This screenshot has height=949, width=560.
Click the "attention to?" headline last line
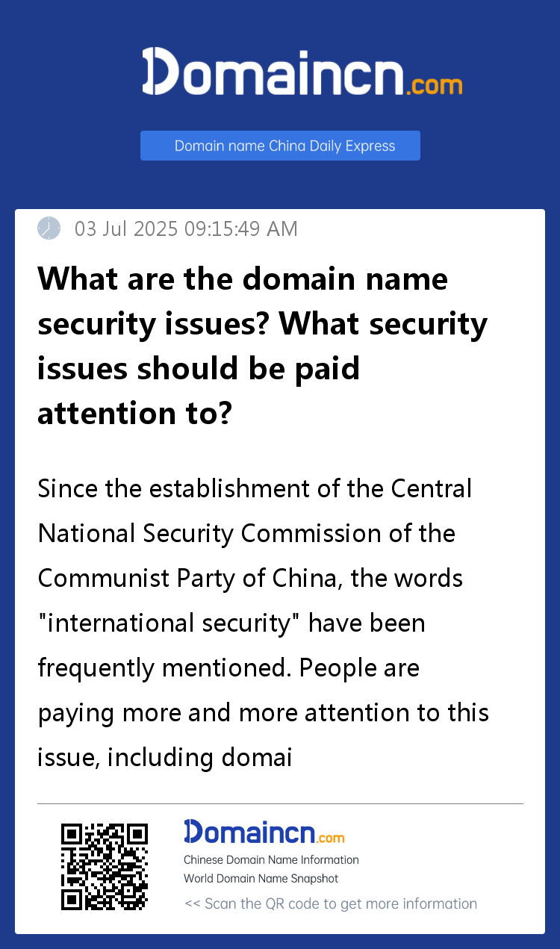coord(134,413)
